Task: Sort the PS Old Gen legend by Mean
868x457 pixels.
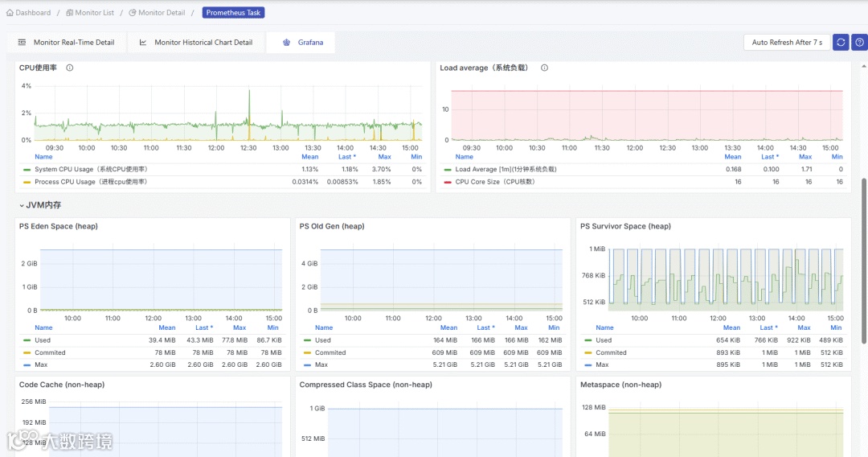Action: click(x=448, y=327)
